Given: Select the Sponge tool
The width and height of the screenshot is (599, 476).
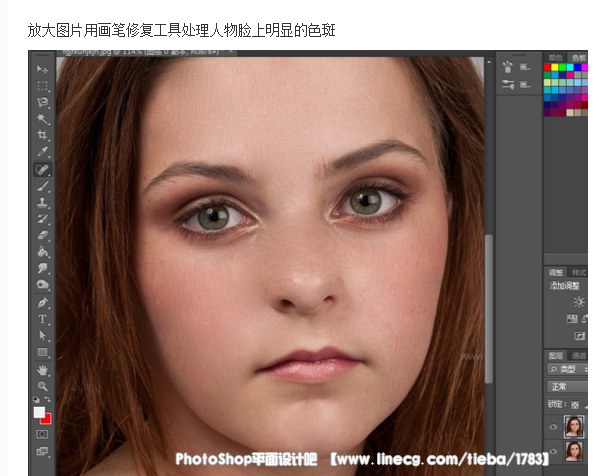Looking at the screenshot, I should click(x=42, y=285).
